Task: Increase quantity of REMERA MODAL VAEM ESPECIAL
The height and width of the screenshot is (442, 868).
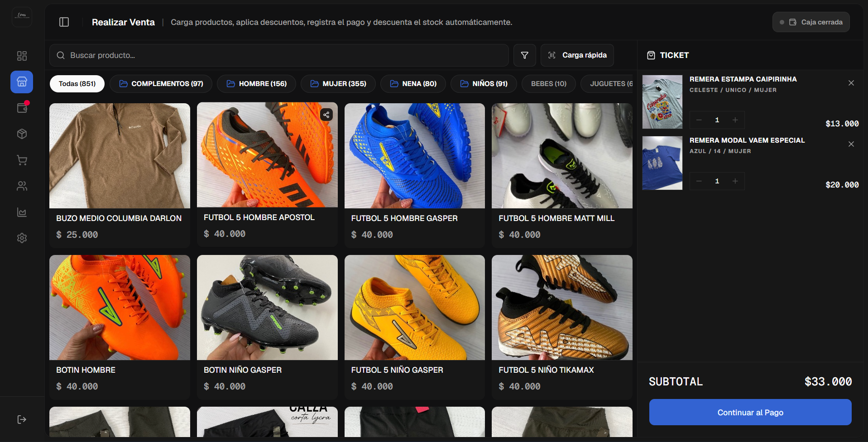Action: tap(735, 181)
